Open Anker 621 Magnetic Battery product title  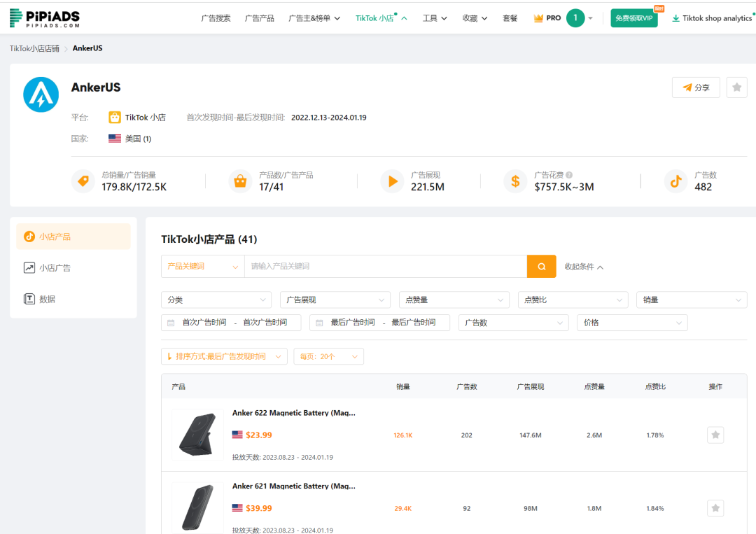[293, 486]
